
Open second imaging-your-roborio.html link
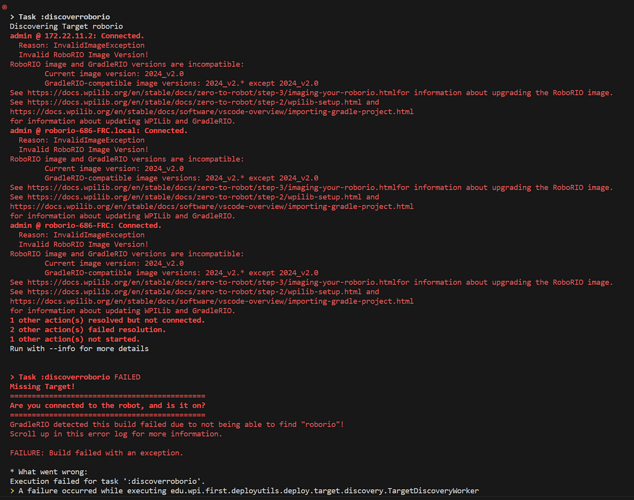coord(212,188)
